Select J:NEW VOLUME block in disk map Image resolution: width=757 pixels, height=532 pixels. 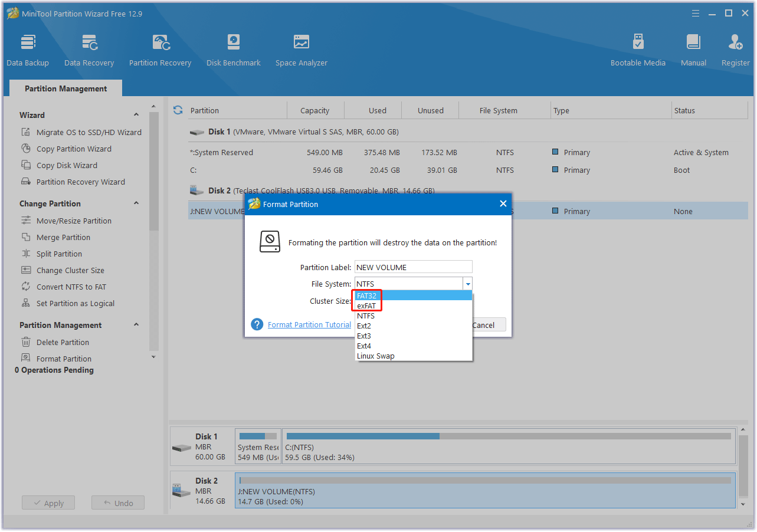click(x=485, y=491)
